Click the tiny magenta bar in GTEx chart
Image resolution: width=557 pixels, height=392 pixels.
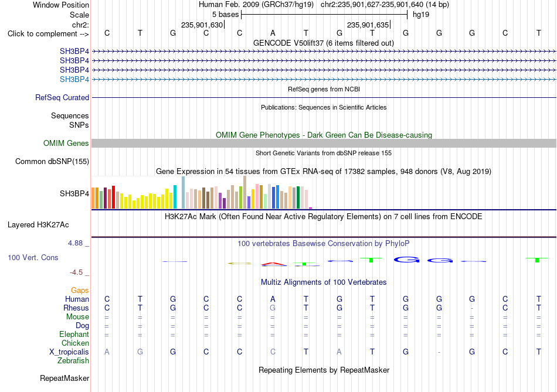click(311, 207)
